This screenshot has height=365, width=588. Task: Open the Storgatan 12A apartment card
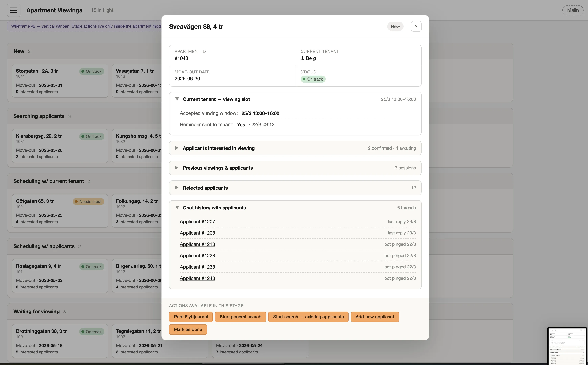tap(60, 81)
